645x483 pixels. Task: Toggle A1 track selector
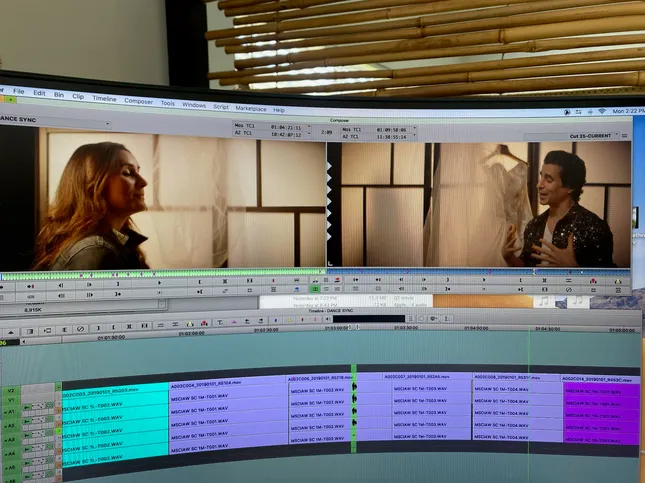(9, 411)
